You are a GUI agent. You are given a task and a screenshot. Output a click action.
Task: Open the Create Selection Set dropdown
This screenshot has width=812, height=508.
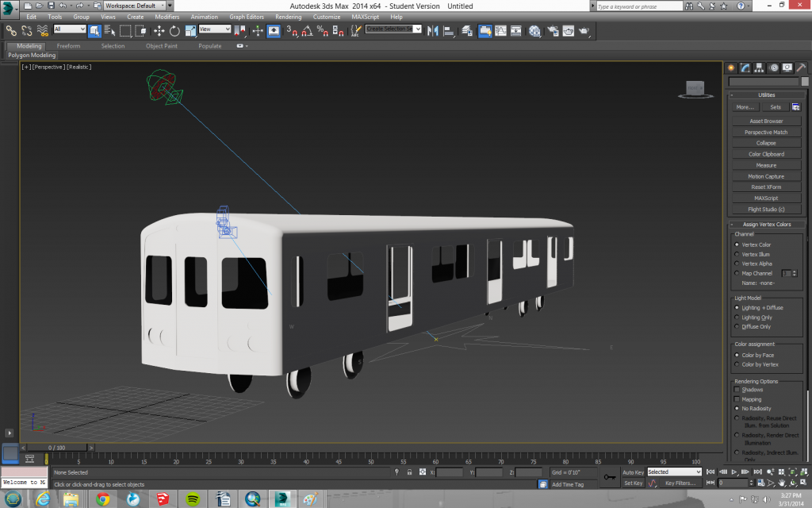(x=393, y=29)
